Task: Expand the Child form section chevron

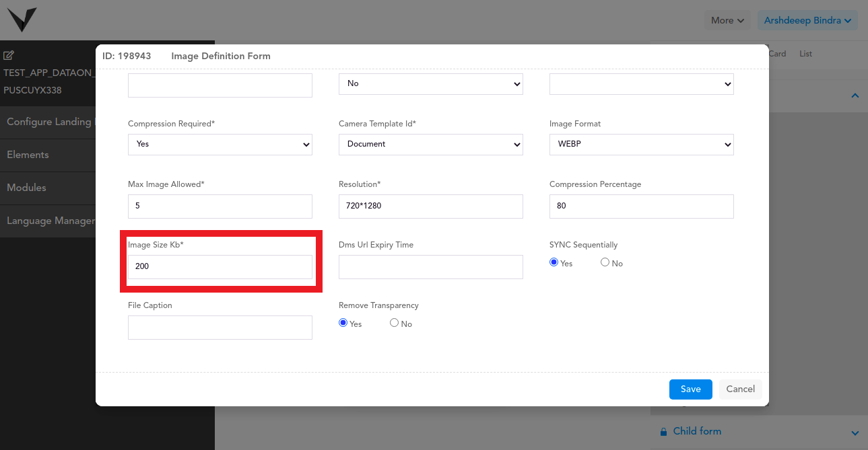Action: pos(855,433)
